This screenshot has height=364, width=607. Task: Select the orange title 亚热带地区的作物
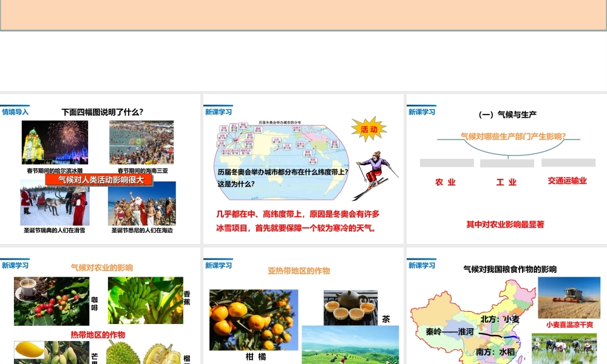pos(299,271)
